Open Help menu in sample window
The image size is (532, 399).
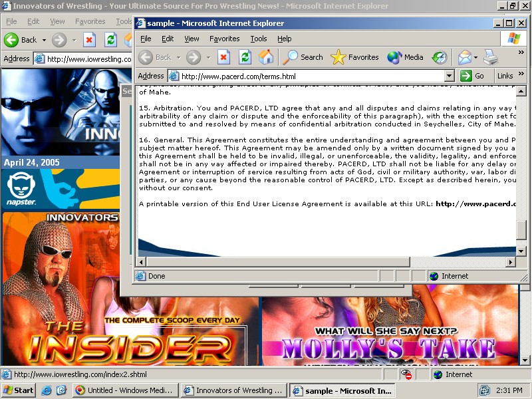click(x=285, y=39)
